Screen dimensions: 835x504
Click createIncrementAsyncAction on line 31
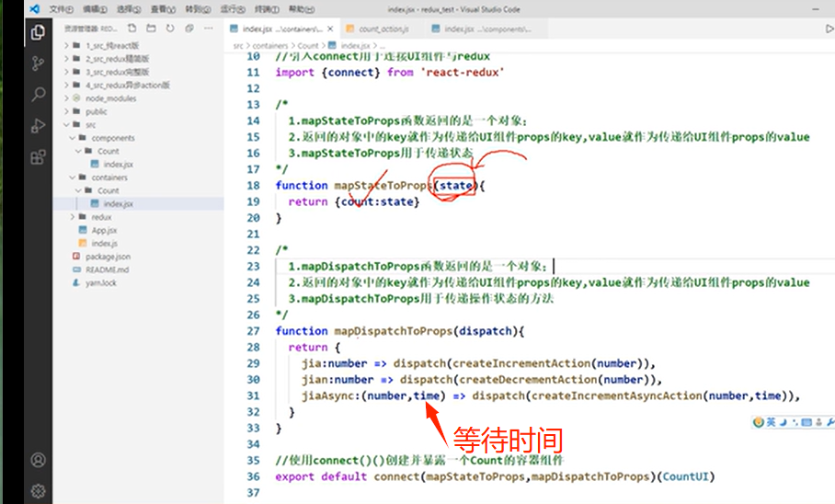coord(617,395)
